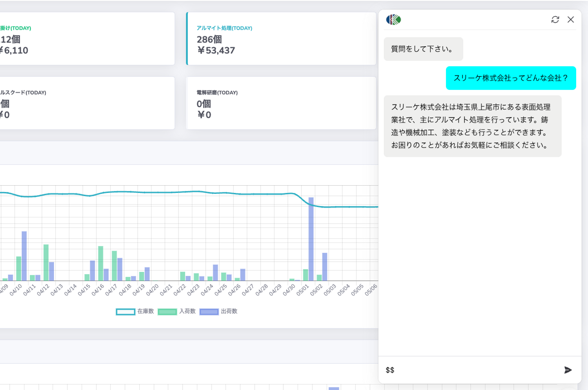The height and width of the screenshot is (390, 588).
Task: Click the 質問をして下さい greeting bubble
Action: tap(423, 49)
